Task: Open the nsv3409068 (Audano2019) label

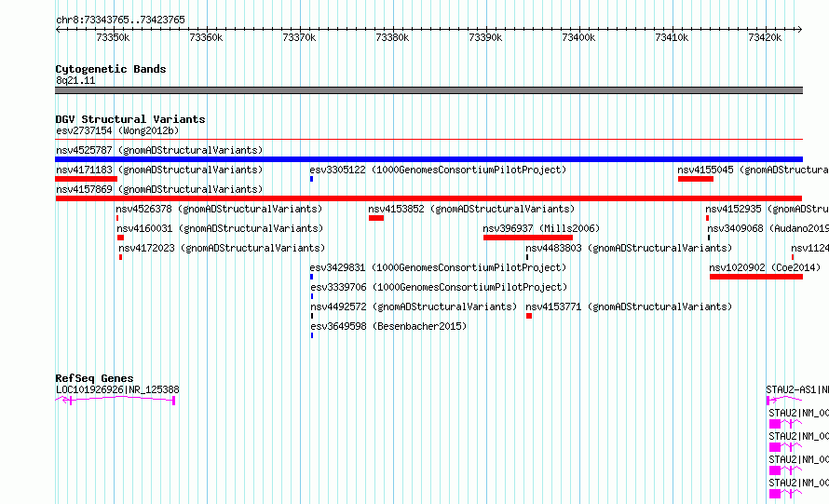Action: pyautogui.click(x=768, y=228)
